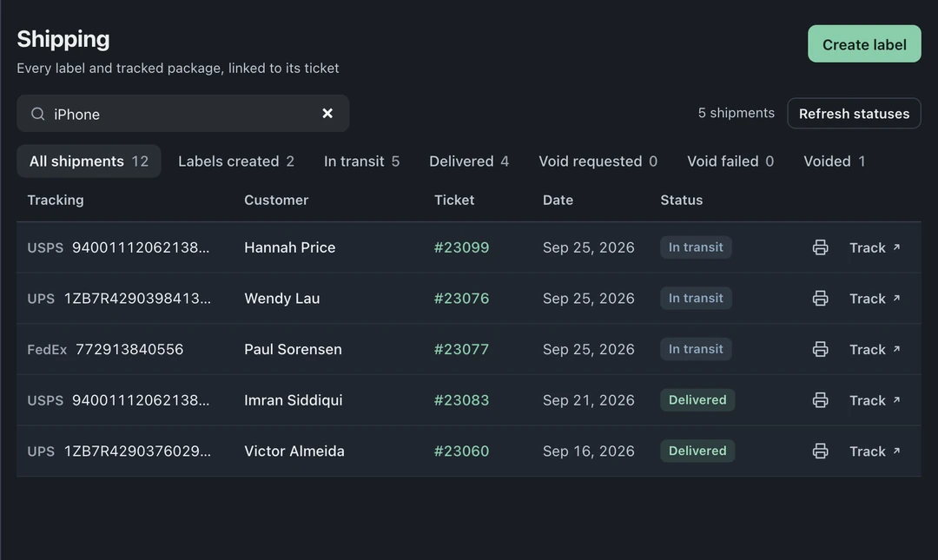The image size is (938, 560).
Task: Open the Void requested tab
Action: (x=598, y=161)
